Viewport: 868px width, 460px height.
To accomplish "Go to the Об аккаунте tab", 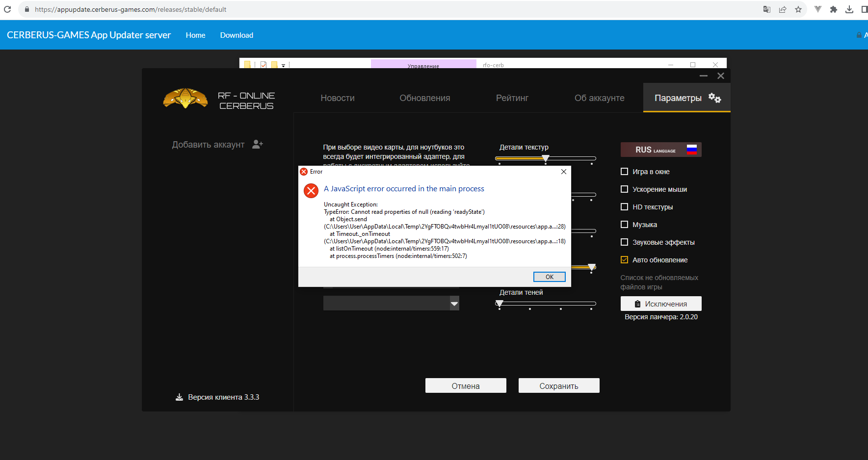I will click(600, 98).
